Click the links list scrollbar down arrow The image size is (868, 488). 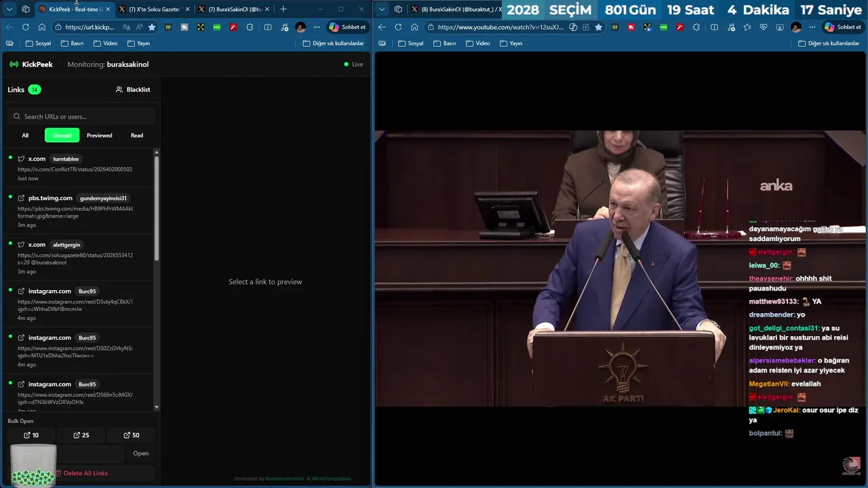[x=157, y=407]
